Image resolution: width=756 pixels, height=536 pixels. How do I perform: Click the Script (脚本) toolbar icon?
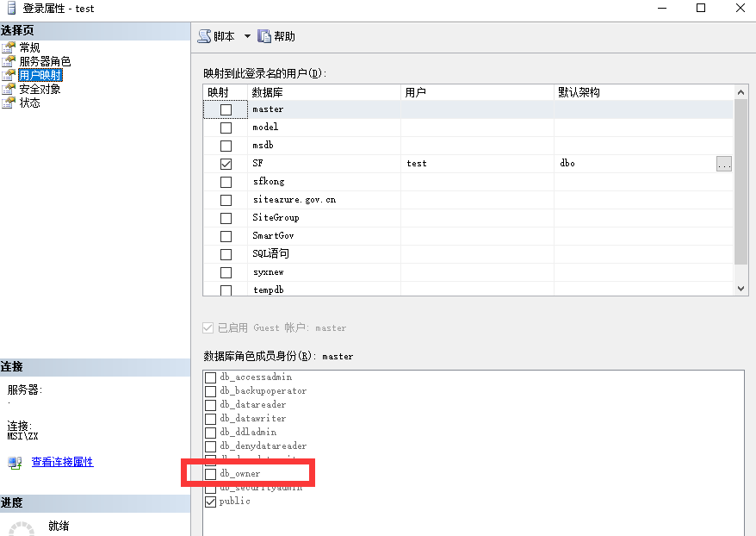click(x=204, y=36)
